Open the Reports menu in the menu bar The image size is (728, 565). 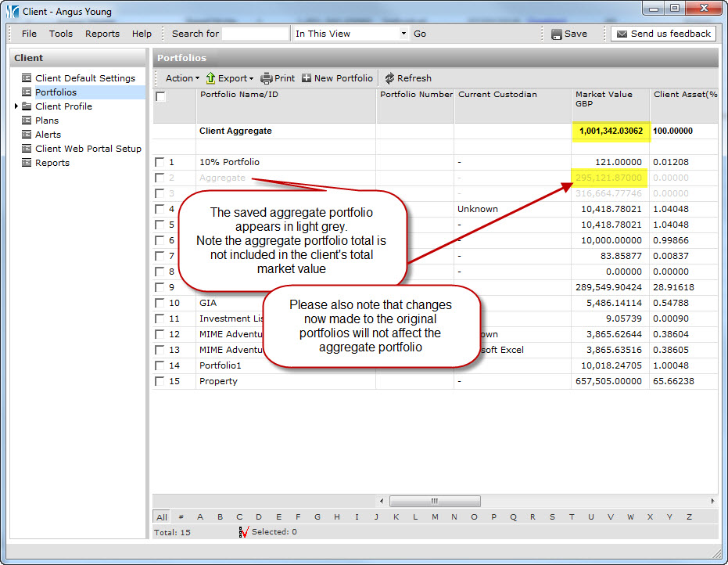[102, 34]
